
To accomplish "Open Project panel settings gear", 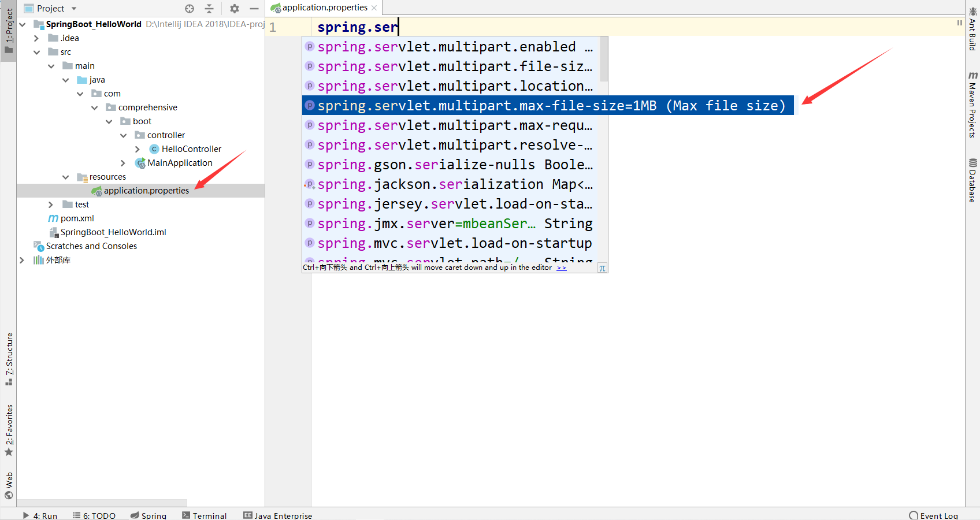I will click(234, 9).
